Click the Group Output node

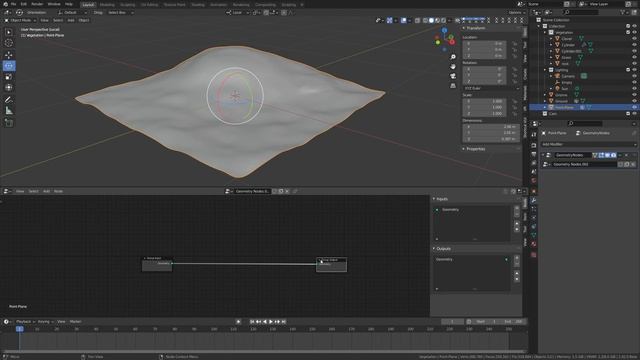pos(331,264)
